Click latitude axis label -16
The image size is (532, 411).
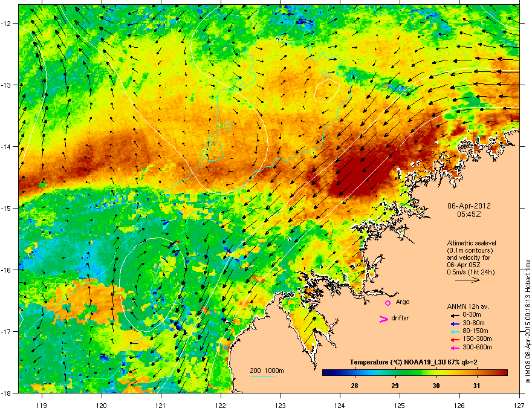pos(7,270)
